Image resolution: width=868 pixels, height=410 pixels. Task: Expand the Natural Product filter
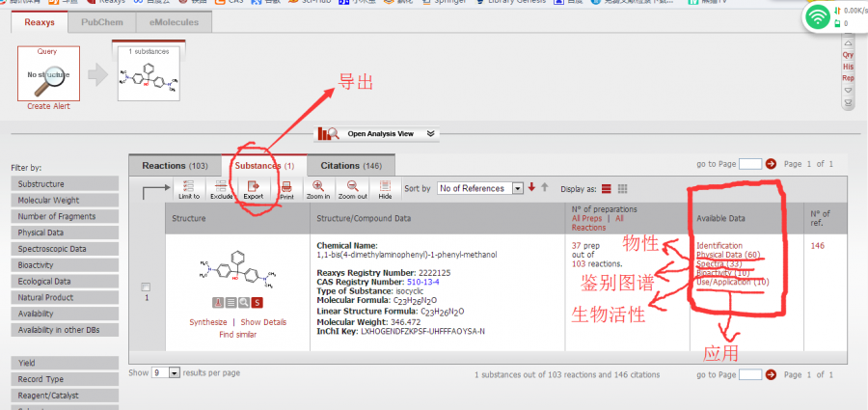coord(65,297)
